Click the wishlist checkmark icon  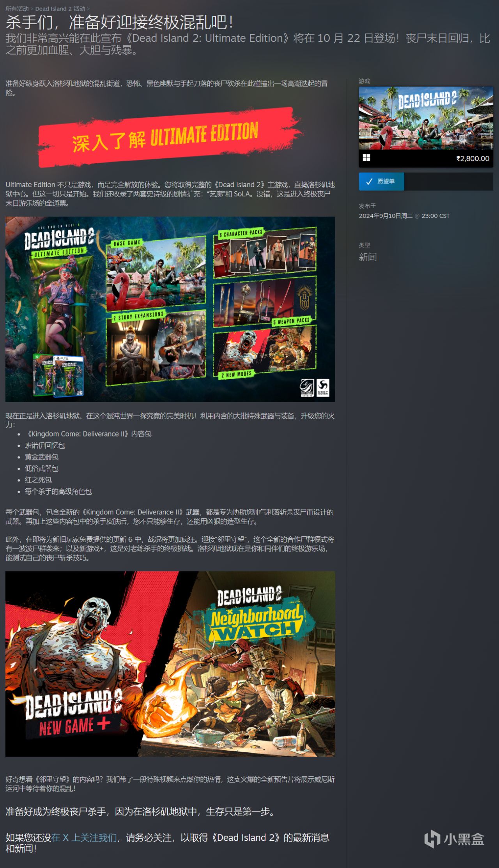[369, 182]
